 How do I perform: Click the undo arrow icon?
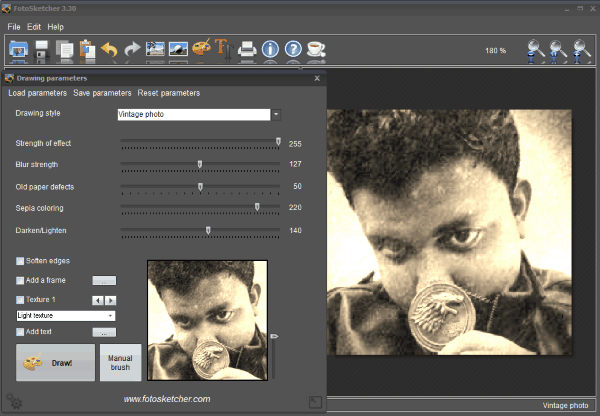109,49
